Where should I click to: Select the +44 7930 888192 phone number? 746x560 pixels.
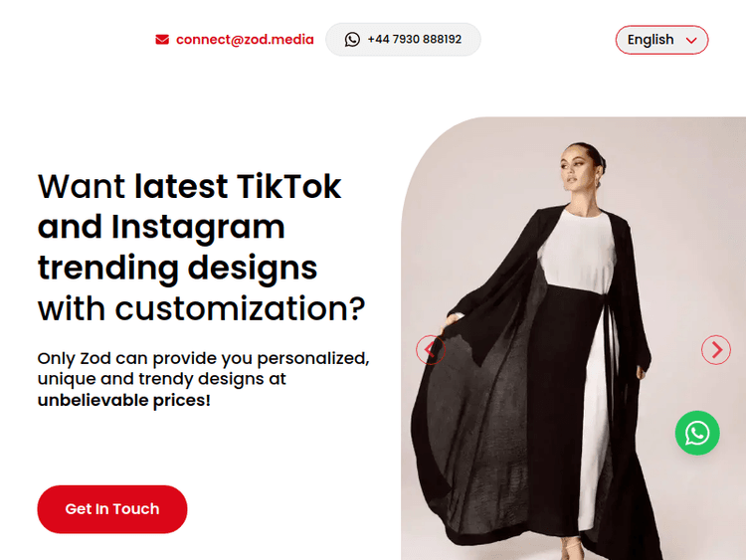pyautogui.click(x=415, y=39)
